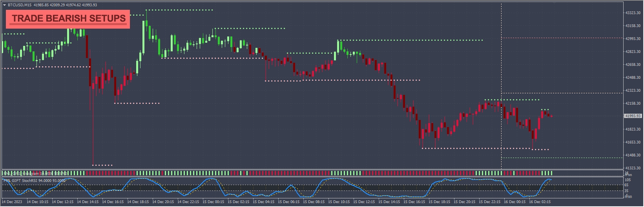Viewport: 644px width, 207px height.
Task: Click the 14 Dec 16:15 time label
Action: 113,202
